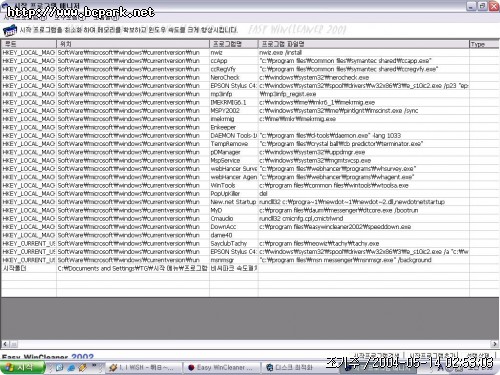The height and width of the screenshot is (375, 500).
Task: Click the 'C:\Documents and Settings' location cell
Action: pyautogui.click(x=133, y=268)
